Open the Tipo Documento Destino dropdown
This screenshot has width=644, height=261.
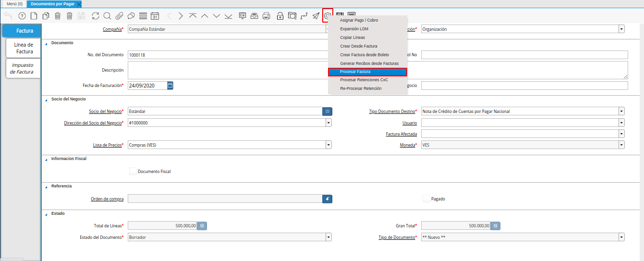(x=621, y=111)
